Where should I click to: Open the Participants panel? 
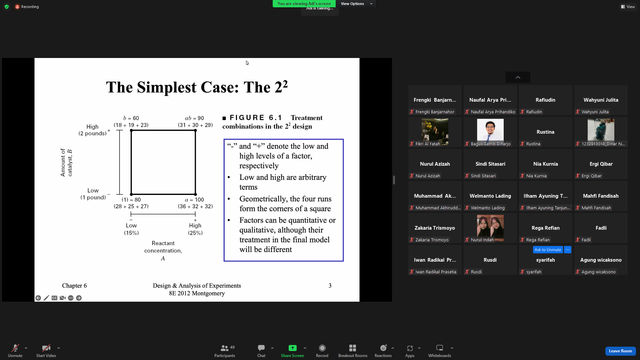(x=224, y=350)
